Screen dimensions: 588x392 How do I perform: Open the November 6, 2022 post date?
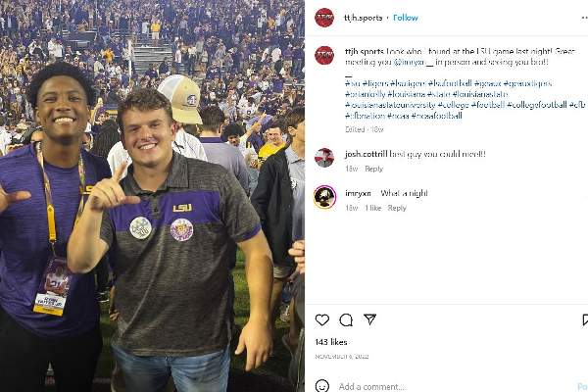click(339, 357)
